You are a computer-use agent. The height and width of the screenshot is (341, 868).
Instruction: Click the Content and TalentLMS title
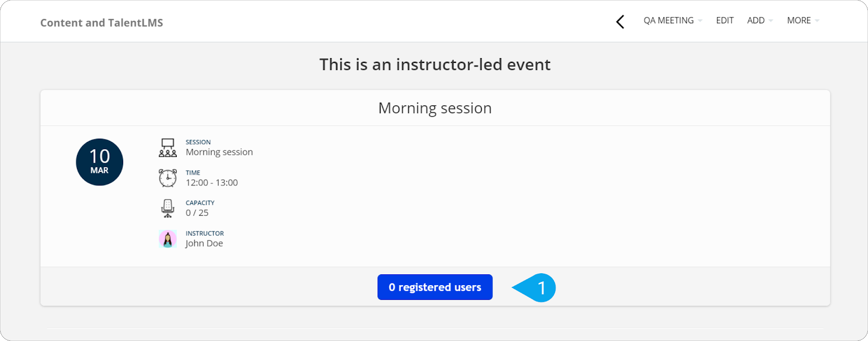[101, 23]
